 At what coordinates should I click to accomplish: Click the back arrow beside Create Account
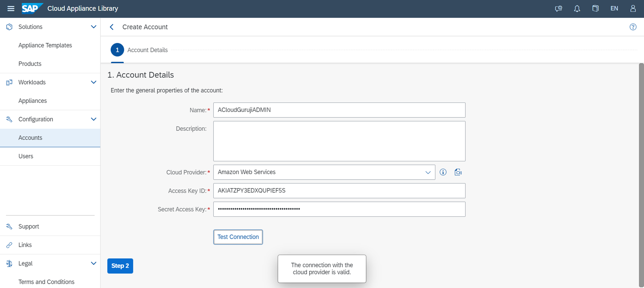click(x=112, y=27)
